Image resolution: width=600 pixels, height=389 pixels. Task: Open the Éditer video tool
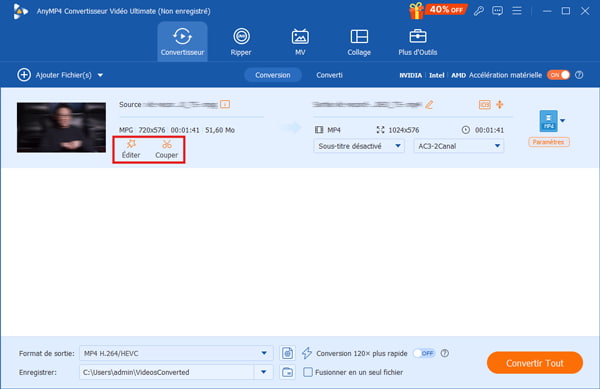coord(131,149)
